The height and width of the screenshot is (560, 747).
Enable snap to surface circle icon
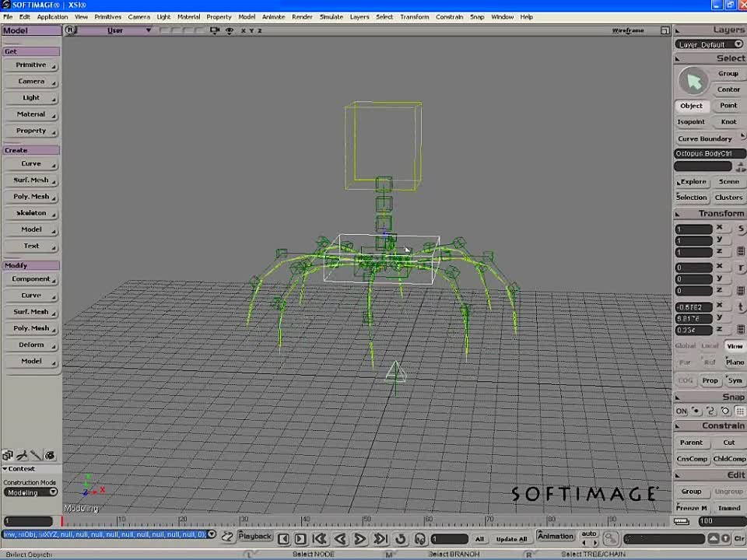pyautogui.click(x=725, y=411)
